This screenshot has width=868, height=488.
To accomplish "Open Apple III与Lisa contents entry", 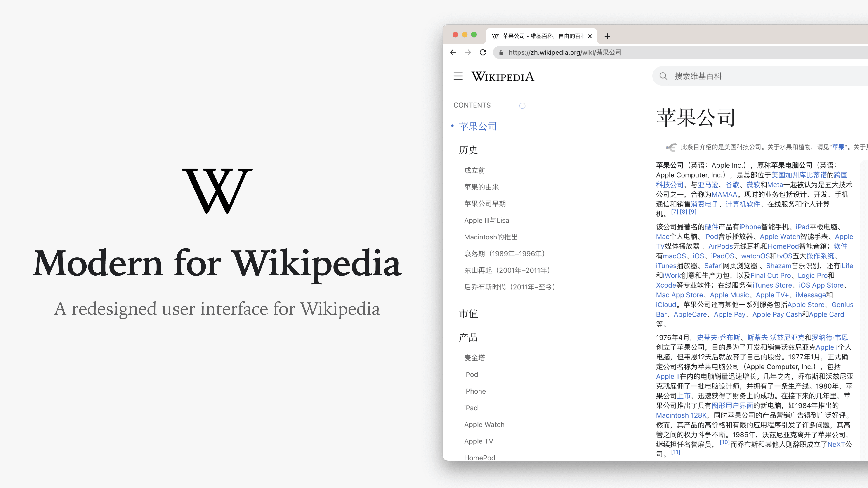I will click(487, 220).
